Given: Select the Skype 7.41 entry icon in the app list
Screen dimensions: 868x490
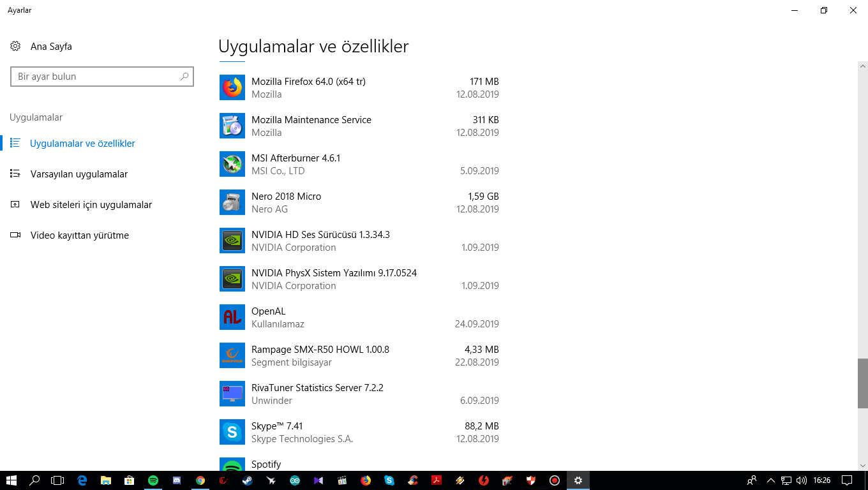Looking at the screenshot, I should click(x=232, y=432).
